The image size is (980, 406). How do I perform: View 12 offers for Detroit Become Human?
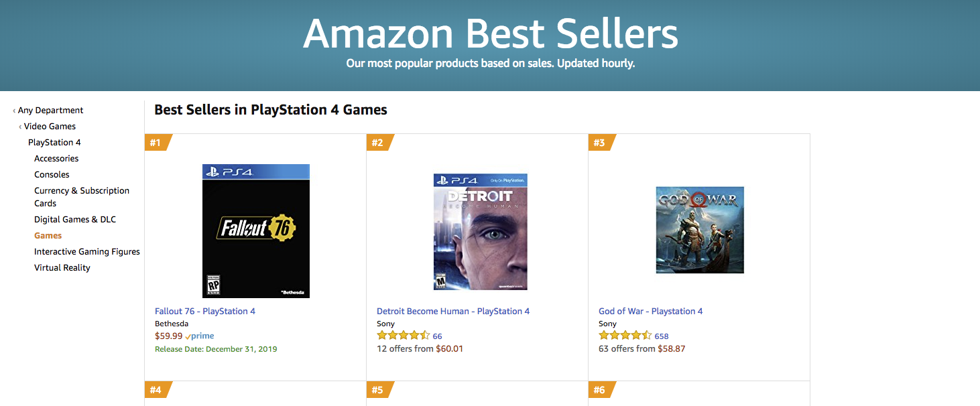(x=420, y=349)
